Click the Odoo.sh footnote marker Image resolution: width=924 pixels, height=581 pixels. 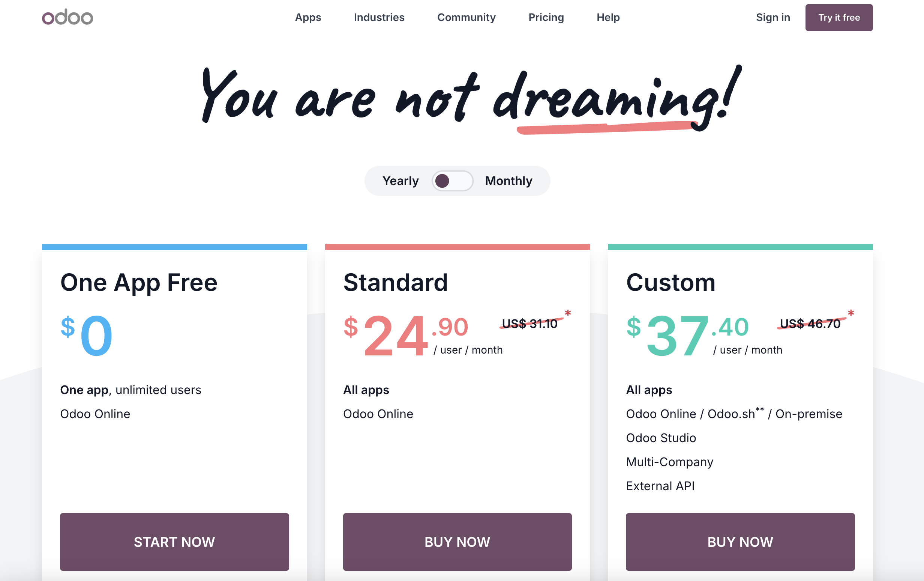[x=759, y=409]
